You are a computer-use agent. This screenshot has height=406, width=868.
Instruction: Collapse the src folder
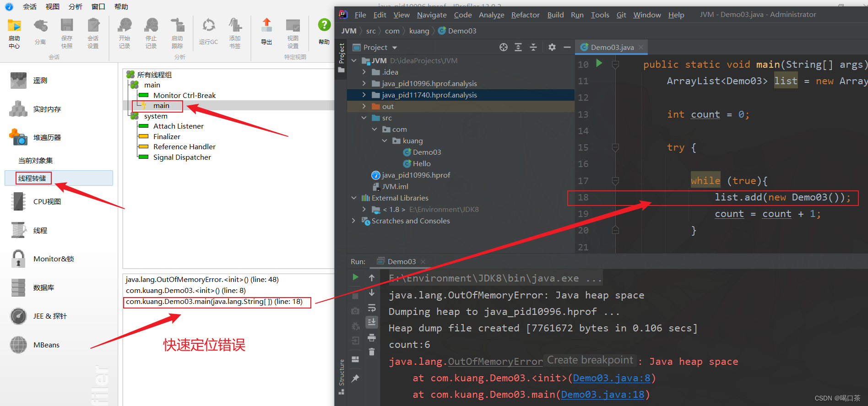[364, 118]
